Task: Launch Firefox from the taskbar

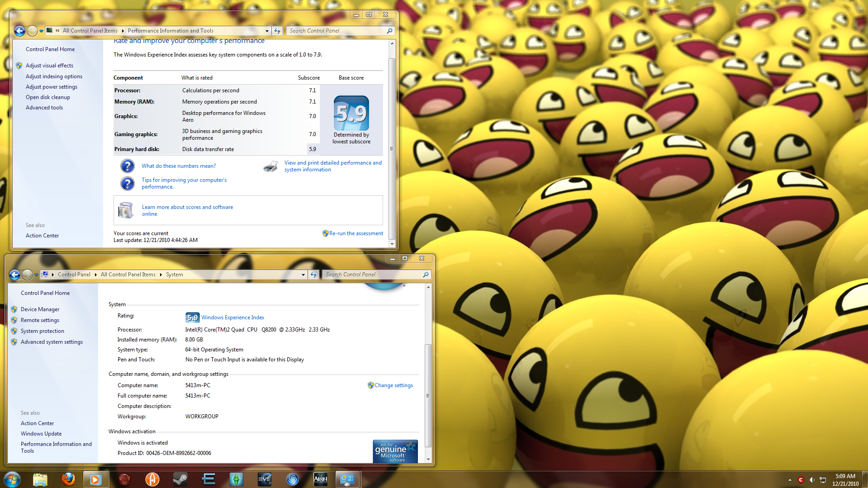Action: tap(68, 479)
